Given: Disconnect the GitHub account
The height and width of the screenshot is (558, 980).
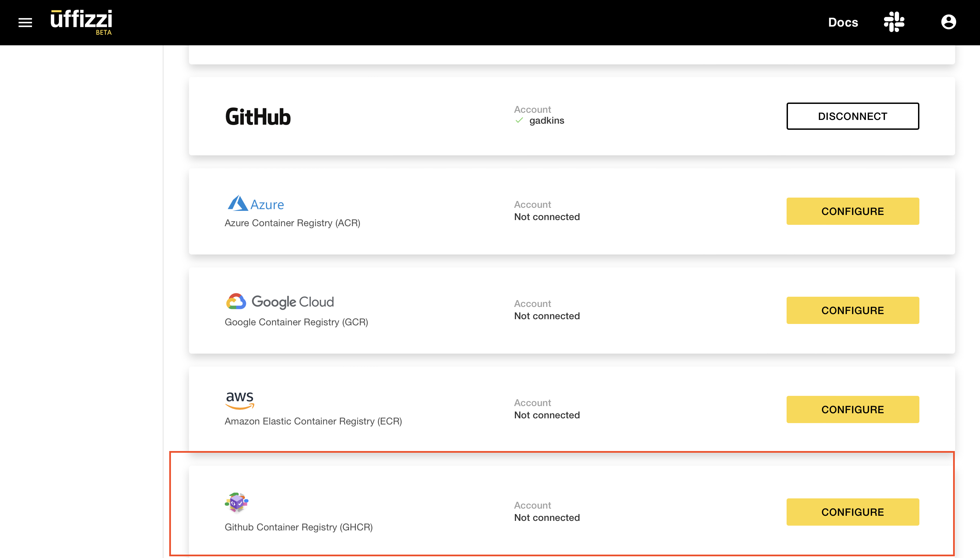Looking at the screenshot, I should point(852,116).
